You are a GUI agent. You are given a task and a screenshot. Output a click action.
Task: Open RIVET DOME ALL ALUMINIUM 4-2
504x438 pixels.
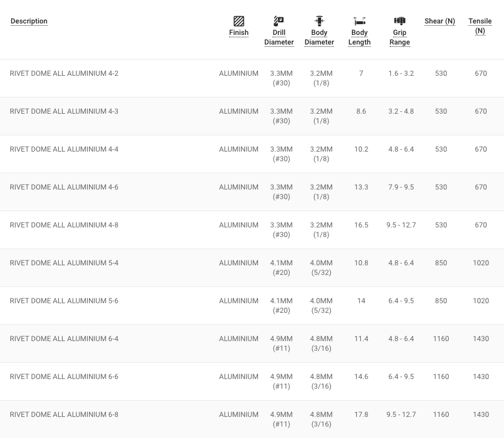click(x=64, y=73)
